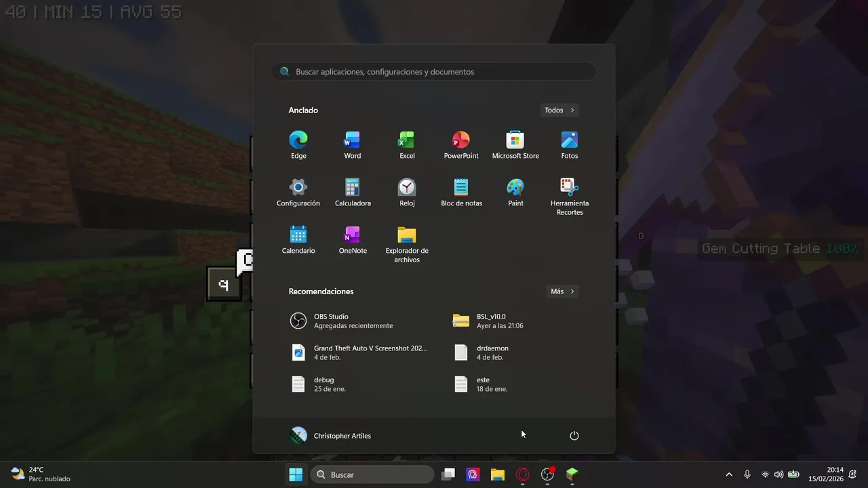Open Bloc de notas

(x=461, y=192)
